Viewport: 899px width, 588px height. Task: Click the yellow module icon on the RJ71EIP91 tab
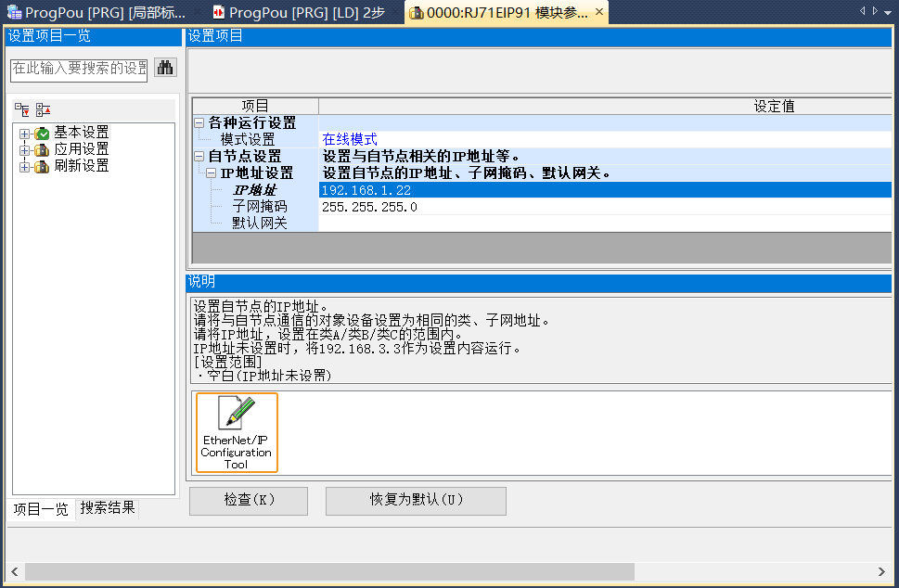[x=415, y=12]
